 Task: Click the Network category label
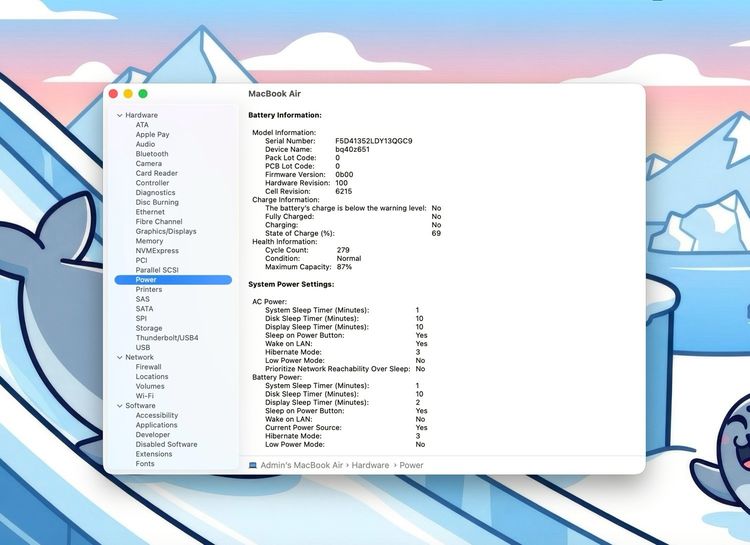(139, 357)
